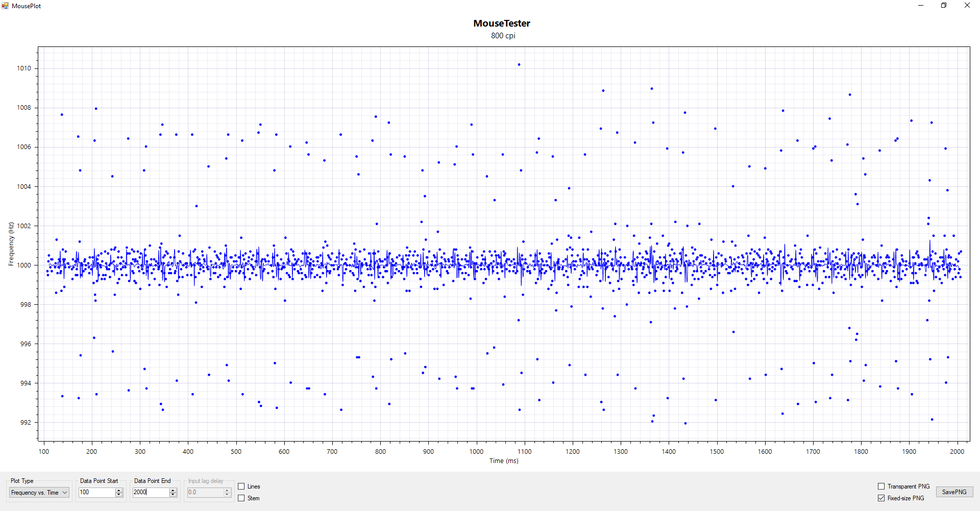980x511 pixels.
Task: Restore down the MousePlot window
Action: (x=944, y=6)
